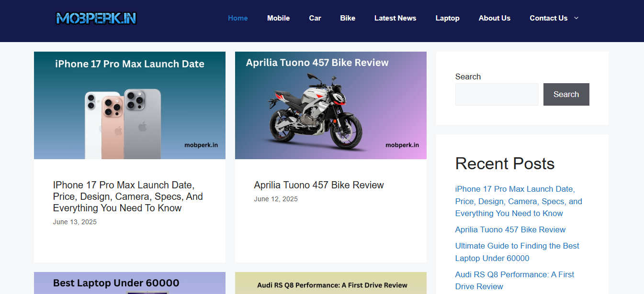Go to the Home menu item
Screen dimensions: 644x294
(x=238, y=18)
